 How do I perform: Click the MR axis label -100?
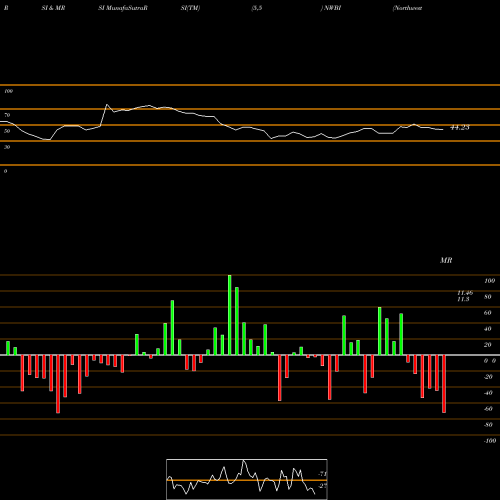tap(490, 441)
